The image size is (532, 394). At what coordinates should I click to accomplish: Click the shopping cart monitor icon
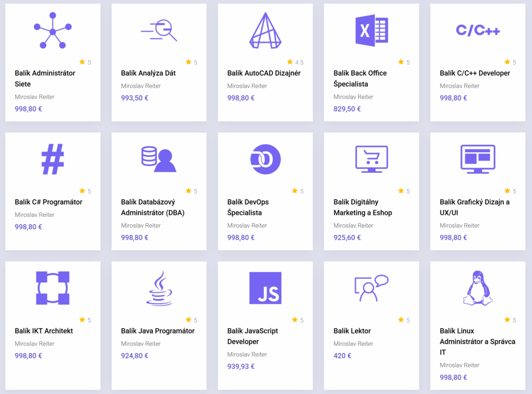[371, 159]
